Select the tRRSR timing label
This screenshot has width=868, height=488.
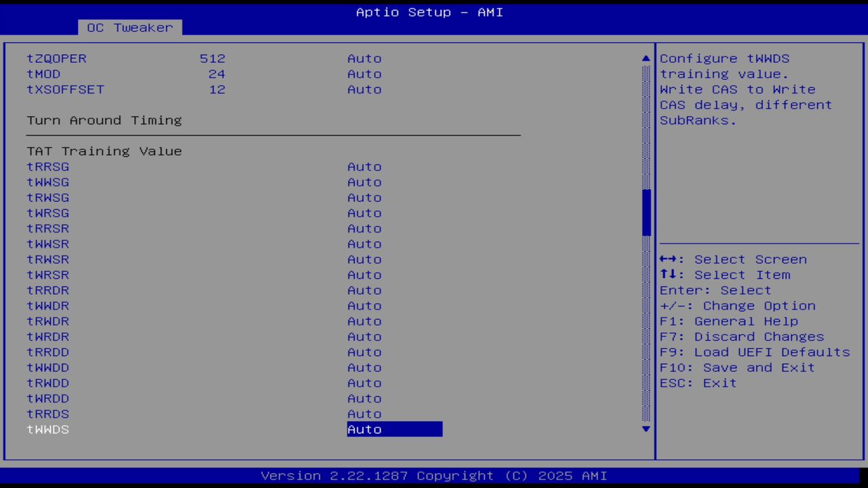coord(47,228)
